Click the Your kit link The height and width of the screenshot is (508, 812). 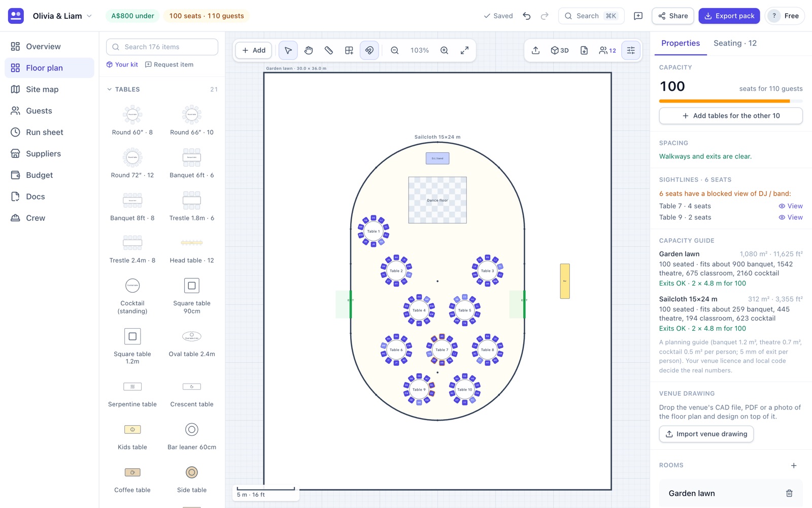click(122, 65)
